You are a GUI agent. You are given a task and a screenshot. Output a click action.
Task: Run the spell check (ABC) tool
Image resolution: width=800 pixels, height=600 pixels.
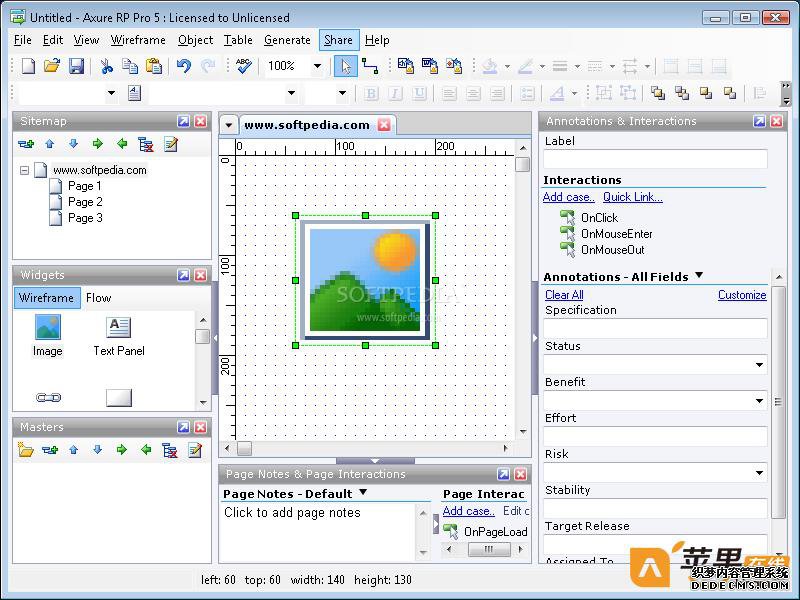pos(243,66)
